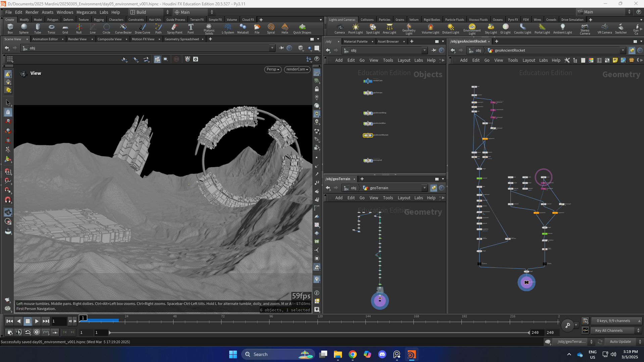This screenshot has height=362, width=644.
Task: Add a Distant Light
Action: 451,29
